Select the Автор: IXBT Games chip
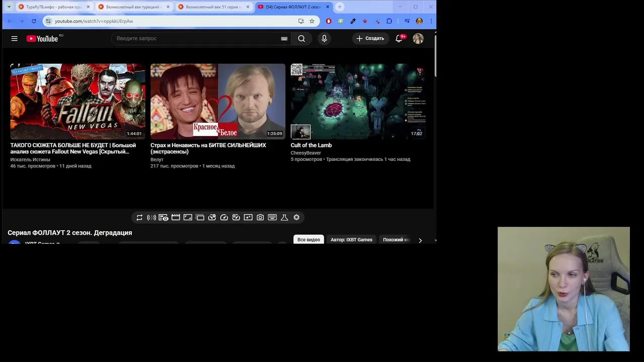The image size is (644, 362). [351, 240]
